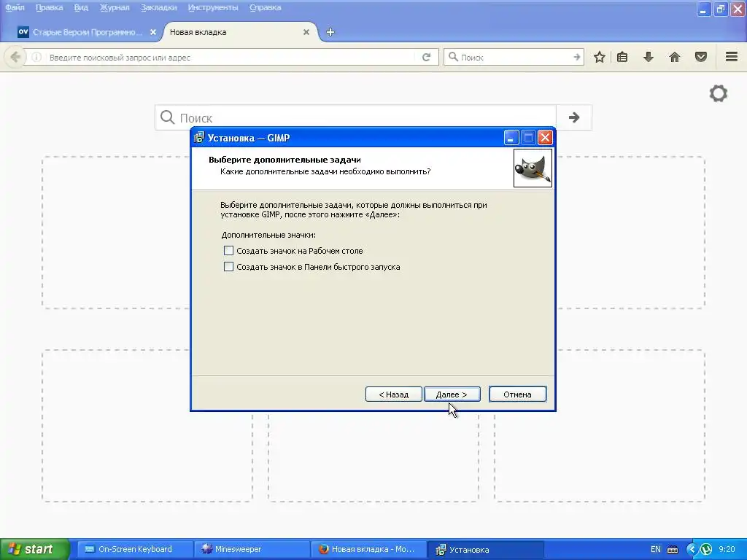
Task: Open the downloads arrow icon
Action: [649, 57]
